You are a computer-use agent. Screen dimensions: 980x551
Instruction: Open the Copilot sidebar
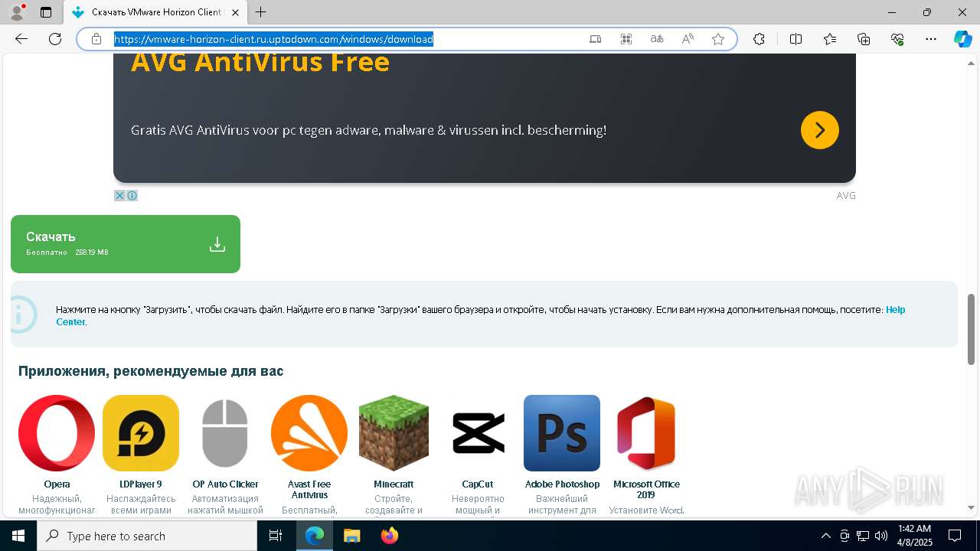962,39
